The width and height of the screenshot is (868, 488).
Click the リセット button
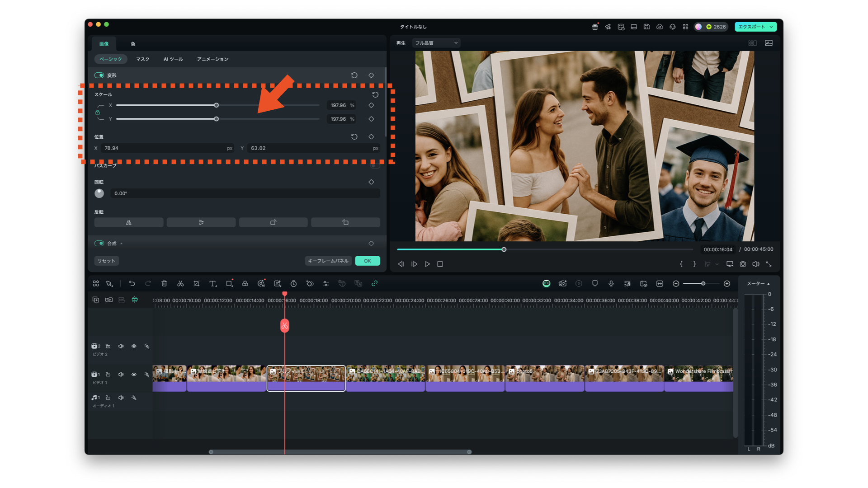(107, 261)
